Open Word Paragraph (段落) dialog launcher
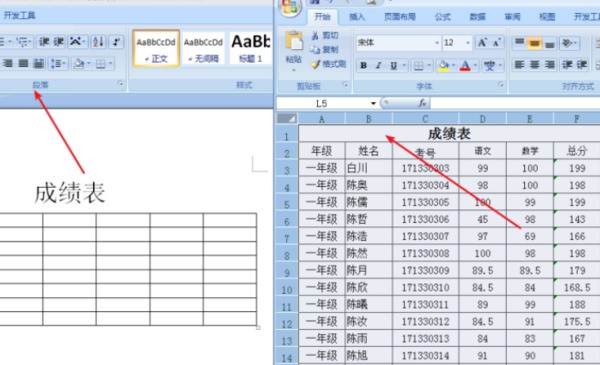600x365 pixels. pos(121,83)
